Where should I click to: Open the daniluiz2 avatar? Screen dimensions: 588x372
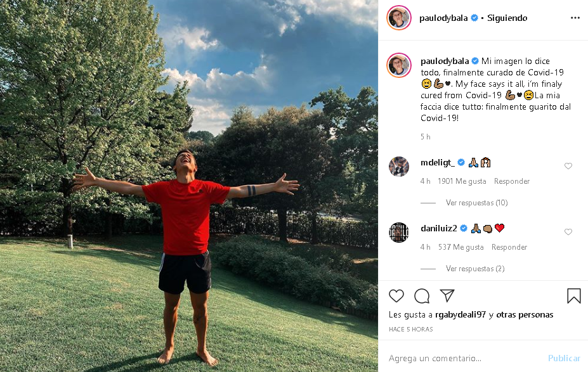(x=398, y=233)
